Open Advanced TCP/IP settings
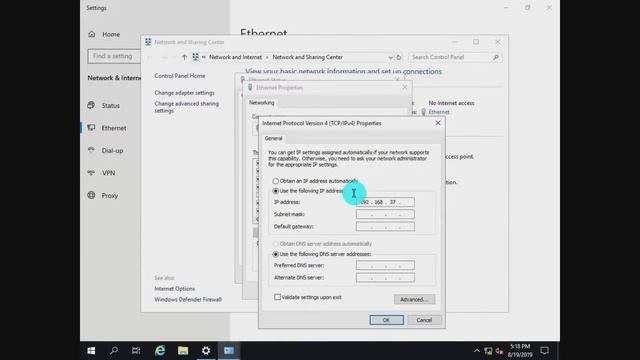Viewport: 640px width, 360px height. click(414, 299)
